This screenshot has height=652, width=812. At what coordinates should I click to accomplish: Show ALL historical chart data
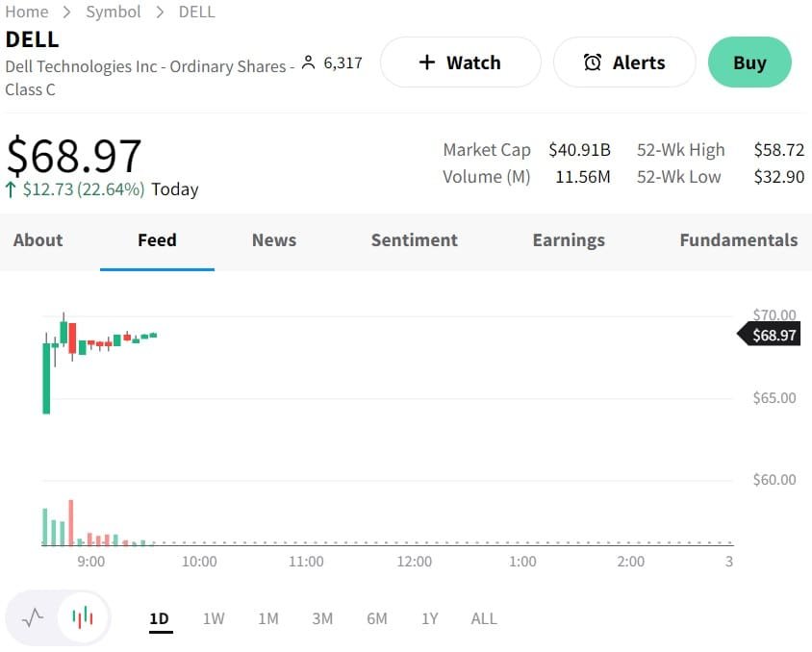pyautogui.click(x=484, y=618)
